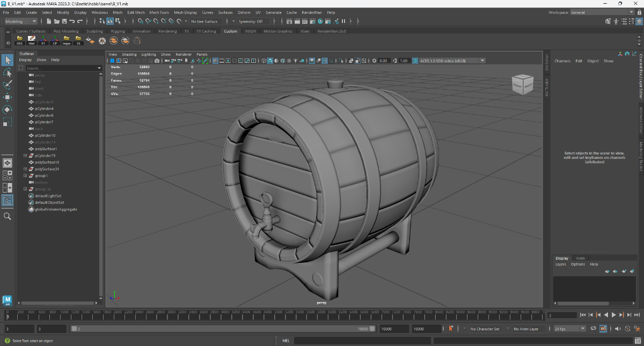Screen dimensions: 644x346
Task: Pick the Move tool in the toolbox
Action: pyautogui.click(x=8, y=97)
